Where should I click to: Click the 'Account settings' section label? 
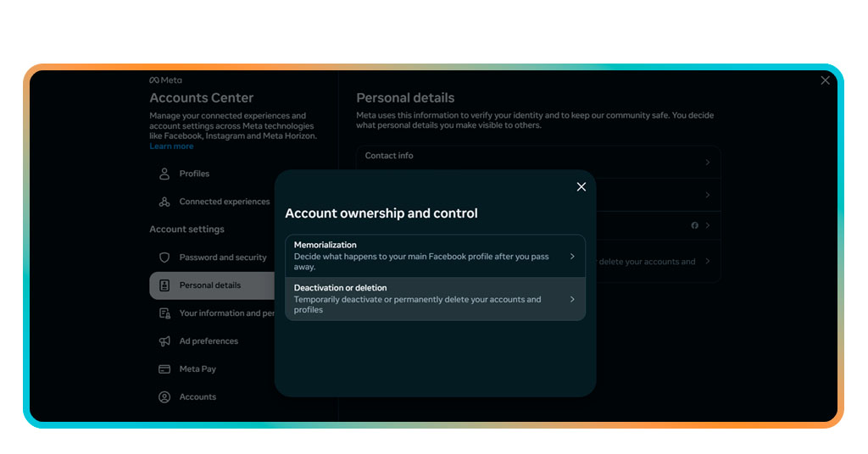(187, 230)
